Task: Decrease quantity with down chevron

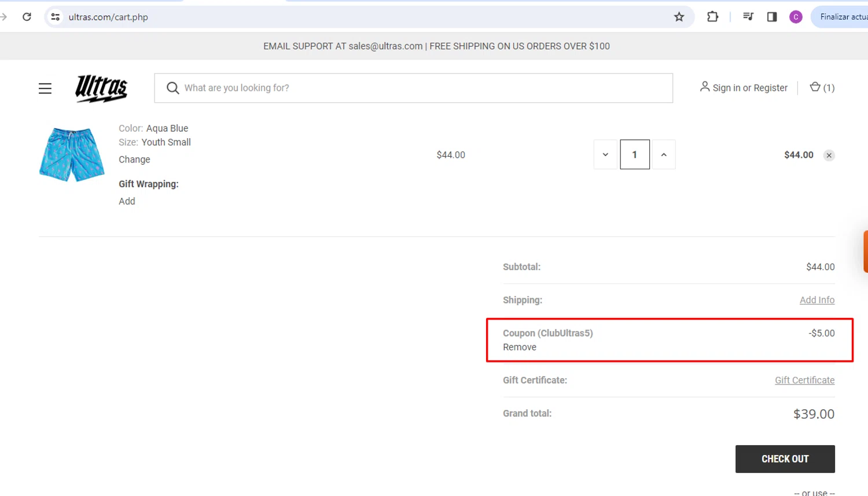Action: click(605, 154)
